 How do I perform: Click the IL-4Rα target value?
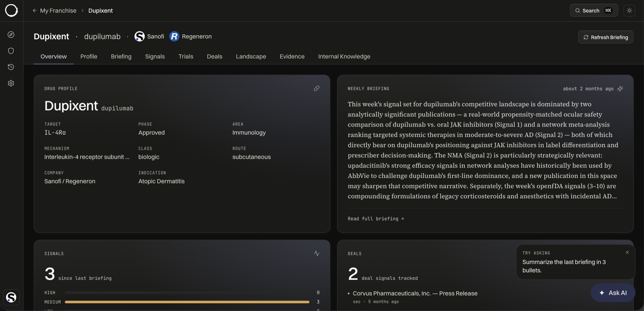tap(55, 133)
